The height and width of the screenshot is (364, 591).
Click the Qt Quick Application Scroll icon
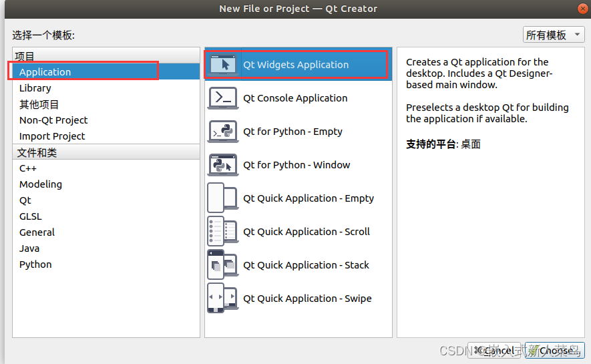pyautogui.click(x=223, y=231)
